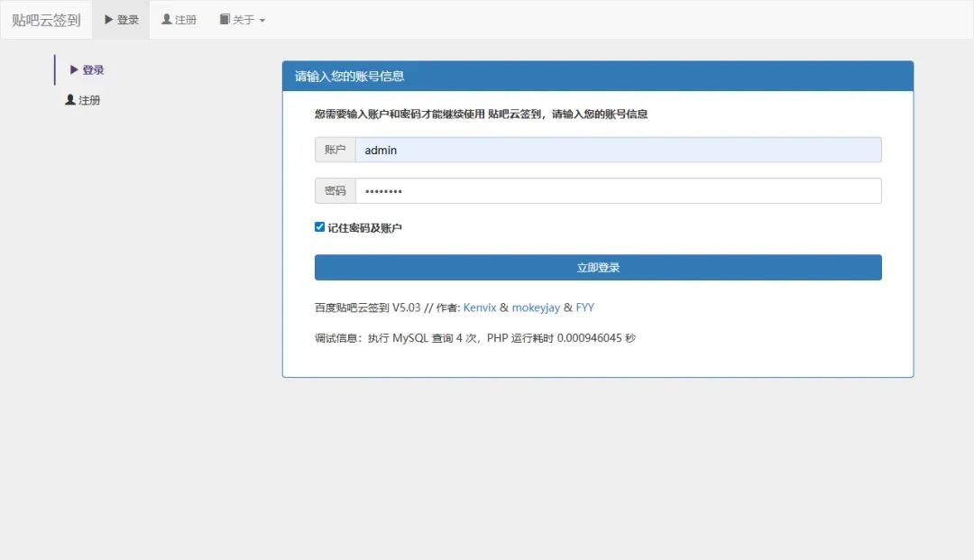This screenshot has height=560, width=974.
Task: Select the 登录 text in the left sidebar
Action: tap(94, 70)
